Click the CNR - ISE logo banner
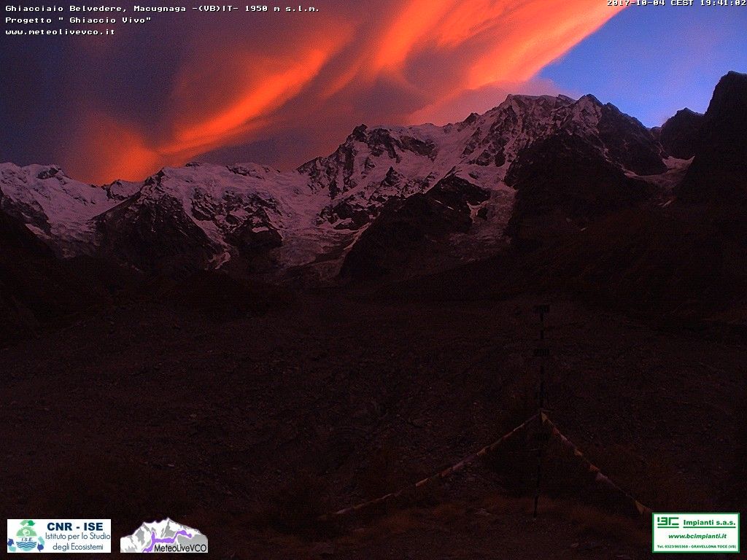This screenshot has height=560, width=747. pos(59,536)
